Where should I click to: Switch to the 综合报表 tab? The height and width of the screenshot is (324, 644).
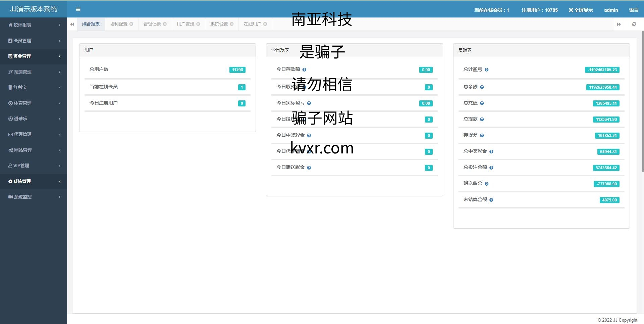[x=91, y=24]
